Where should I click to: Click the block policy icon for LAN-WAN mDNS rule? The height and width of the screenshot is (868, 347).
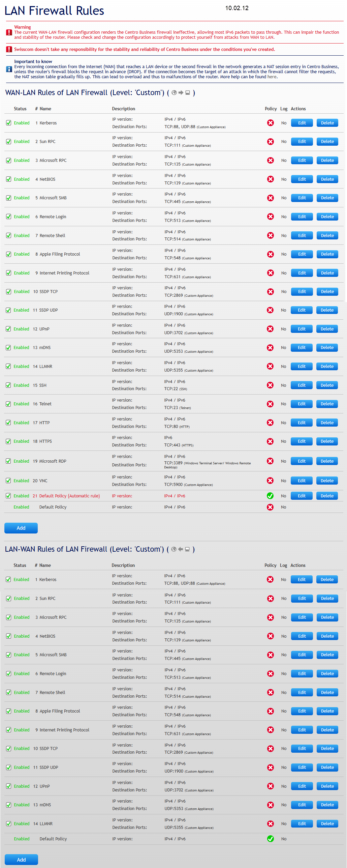(x=270, y=805)
